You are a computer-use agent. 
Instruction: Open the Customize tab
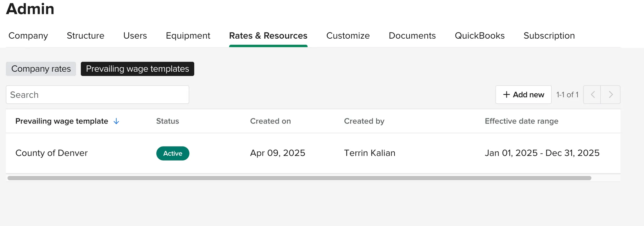(x=348, y=36)
